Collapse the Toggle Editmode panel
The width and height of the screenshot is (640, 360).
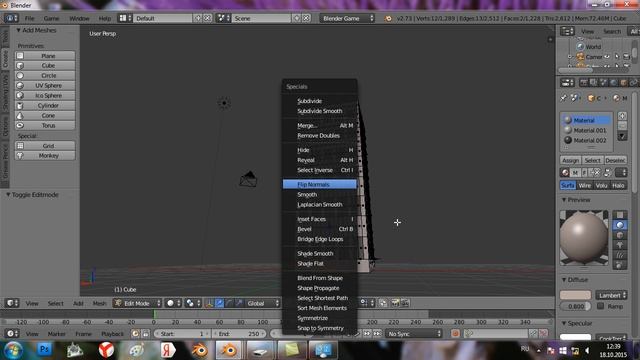8,195
